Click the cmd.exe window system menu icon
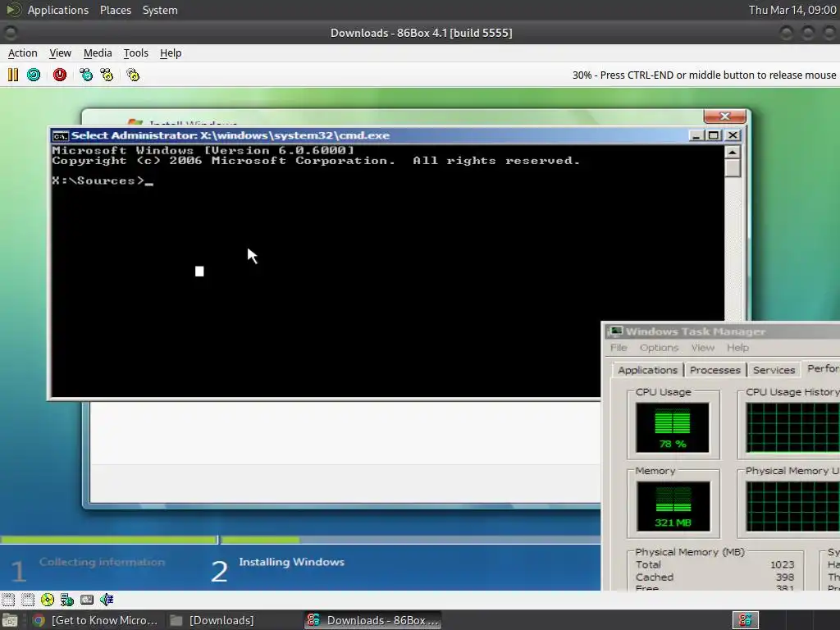Image resolution: width=840 pixels, height=630 pixels. coord(61,135)
